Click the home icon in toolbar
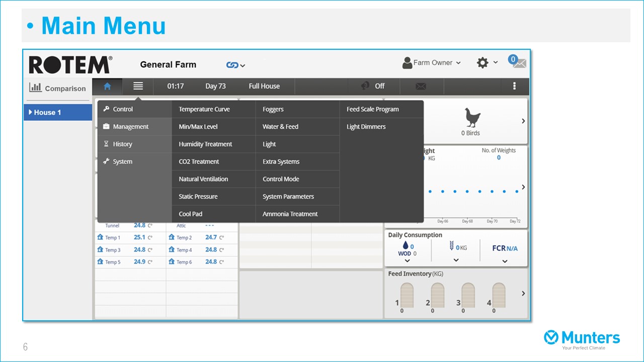 coord(107,86)
